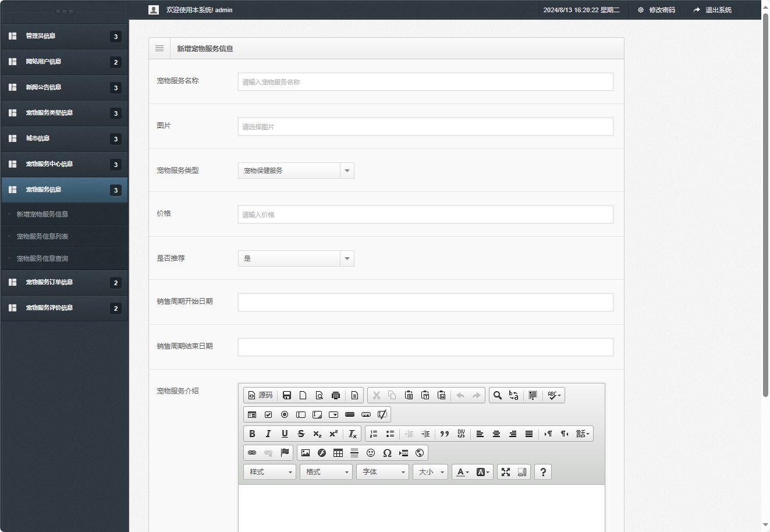Insert a checkbox form field in editor
The image size is (770, 532).
coord(268,414)
